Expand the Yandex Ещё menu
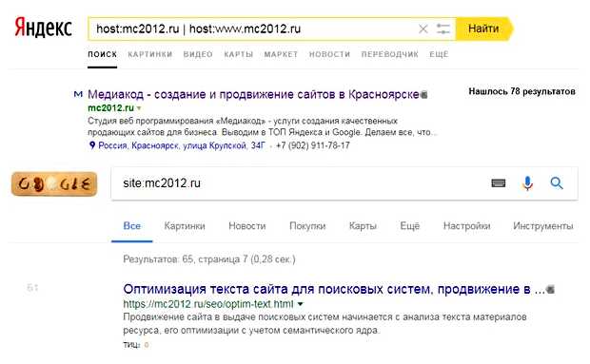This screenshot has height=364, width=590. pos(439,54)
